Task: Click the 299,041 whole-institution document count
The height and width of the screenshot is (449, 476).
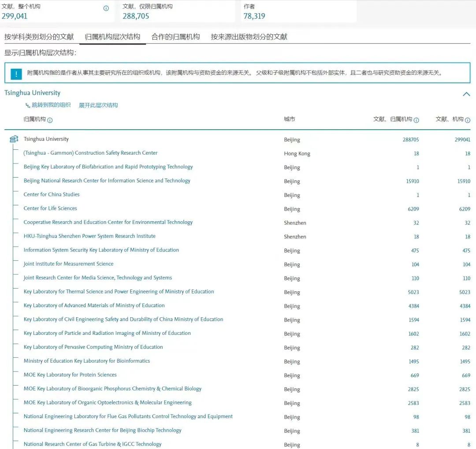Action: (x=14, y=16)
